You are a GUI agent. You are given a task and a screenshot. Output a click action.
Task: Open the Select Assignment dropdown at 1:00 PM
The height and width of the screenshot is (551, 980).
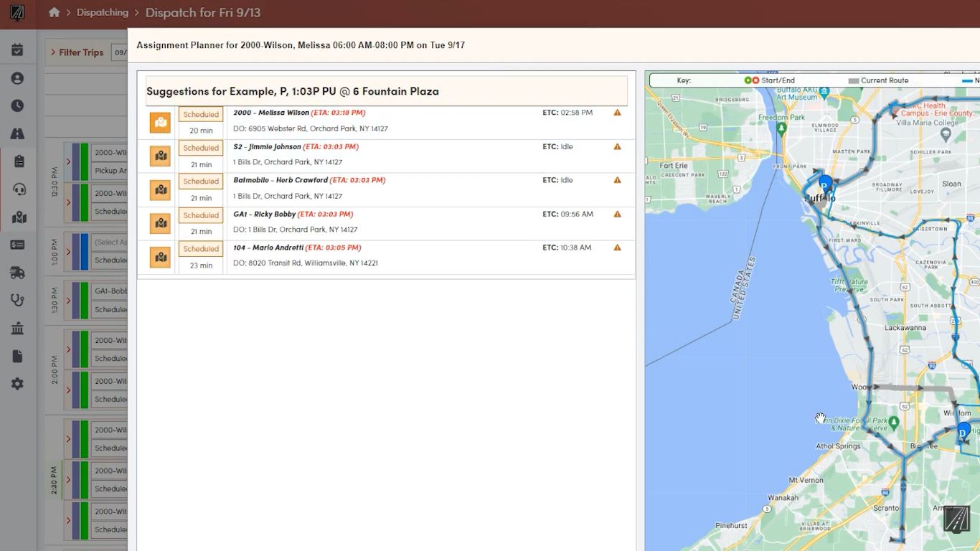point(110,242)
